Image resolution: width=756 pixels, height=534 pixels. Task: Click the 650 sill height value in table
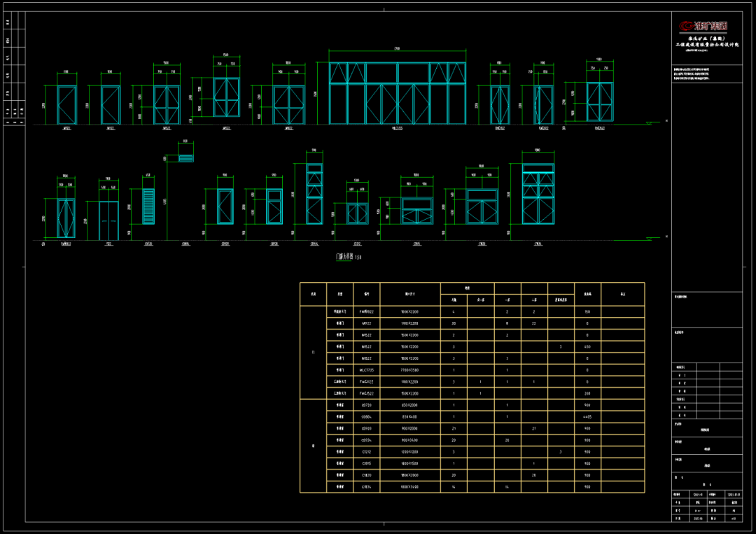(x=587, y=346)
